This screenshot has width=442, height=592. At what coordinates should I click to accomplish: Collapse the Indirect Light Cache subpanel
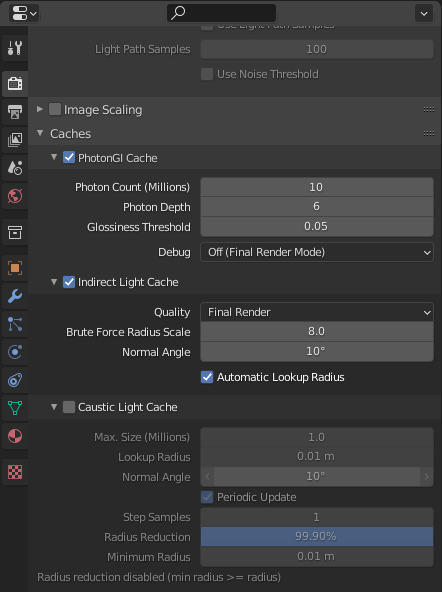pos(54,282)
